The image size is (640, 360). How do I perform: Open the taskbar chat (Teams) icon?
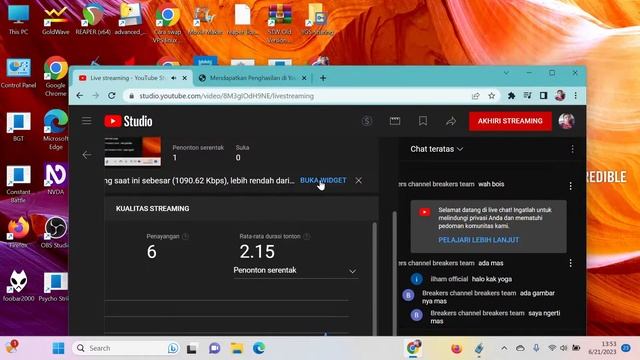(214, 348)
